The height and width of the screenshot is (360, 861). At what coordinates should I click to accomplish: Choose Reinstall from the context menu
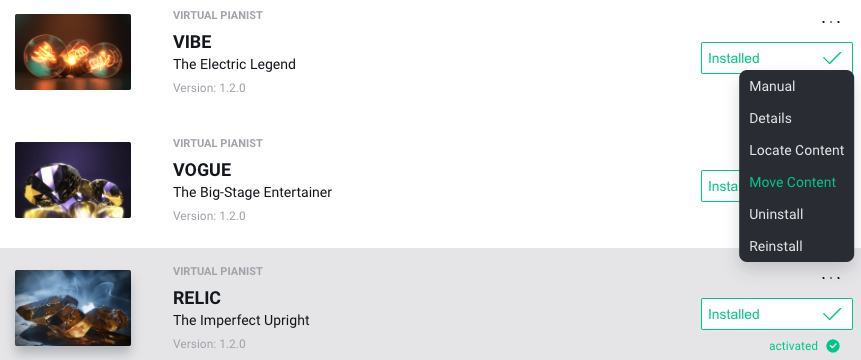point(775,245)
